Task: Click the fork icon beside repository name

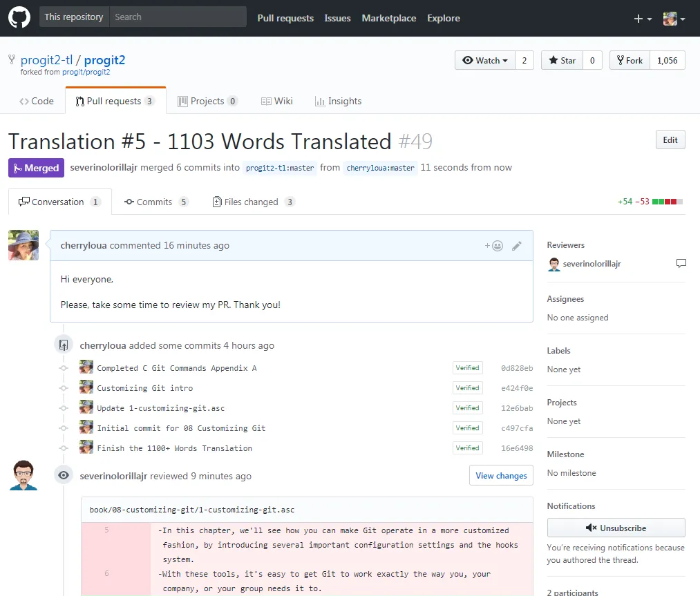Action: (x=12, y=59)
